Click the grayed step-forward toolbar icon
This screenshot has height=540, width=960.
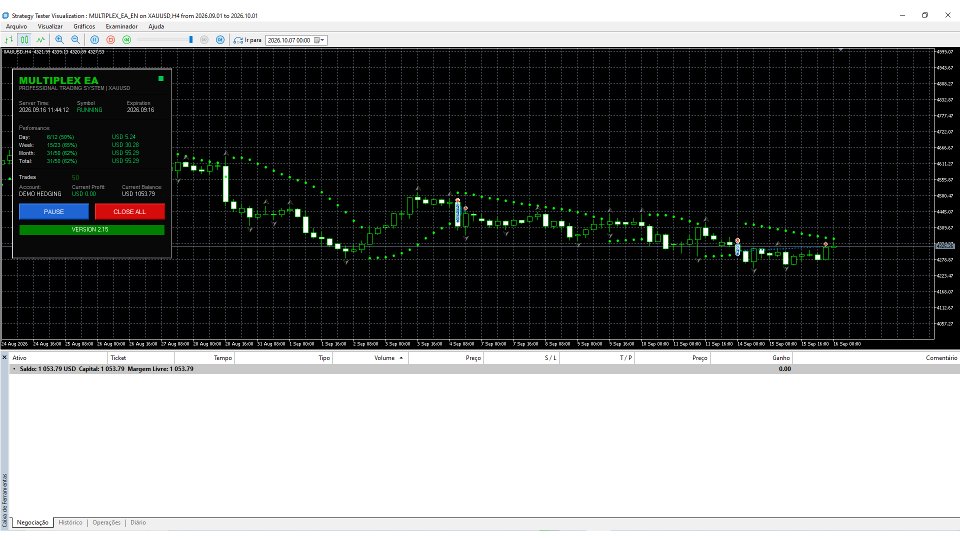[x=204, y=40]
